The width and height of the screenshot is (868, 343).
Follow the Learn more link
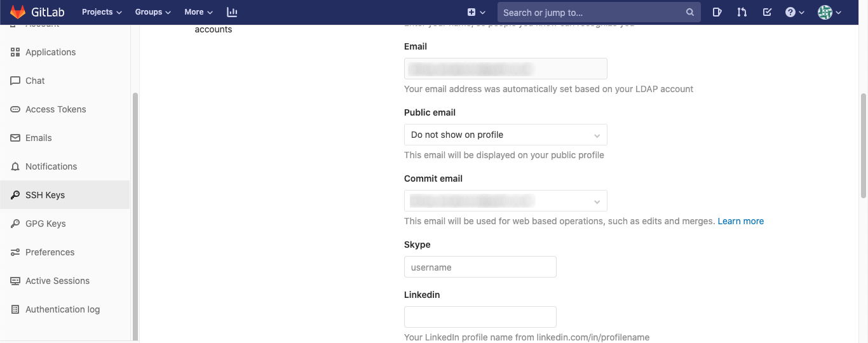click(x=740, y=221)
